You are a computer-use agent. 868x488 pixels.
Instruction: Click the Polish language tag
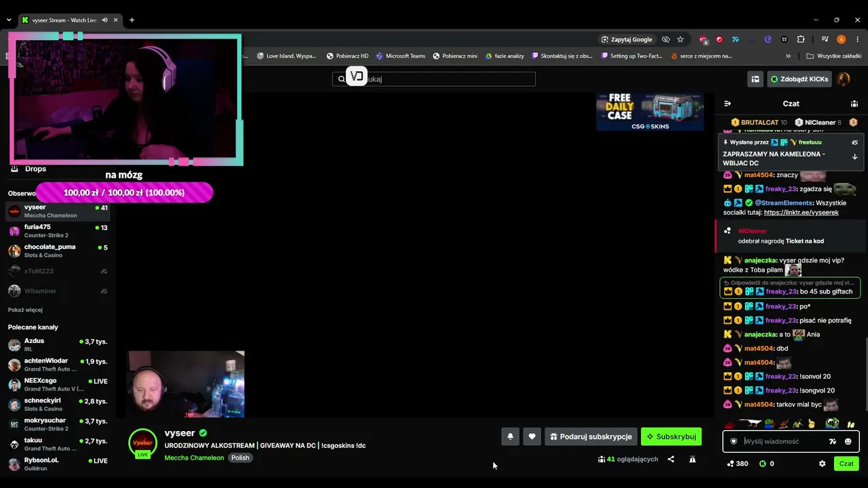point(240,457)
